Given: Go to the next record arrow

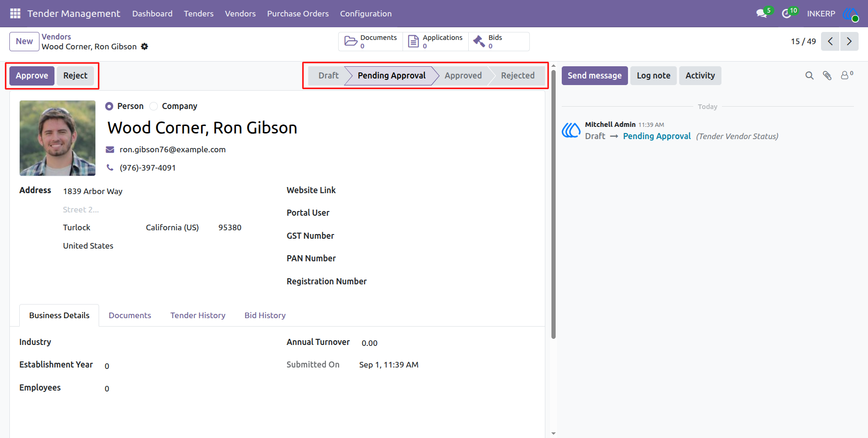Looking at the screenshot, I should point(849,41).
